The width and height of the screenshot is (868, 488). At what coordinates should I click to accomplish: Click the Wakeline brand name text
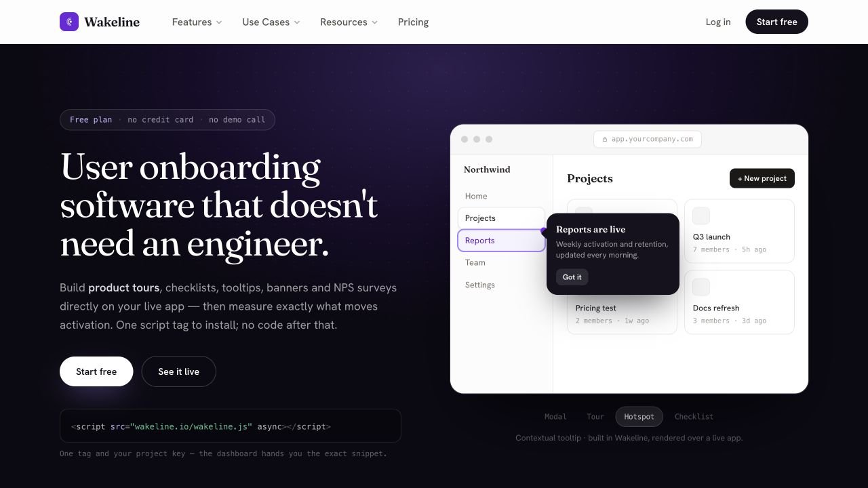(x=112, y=22)
